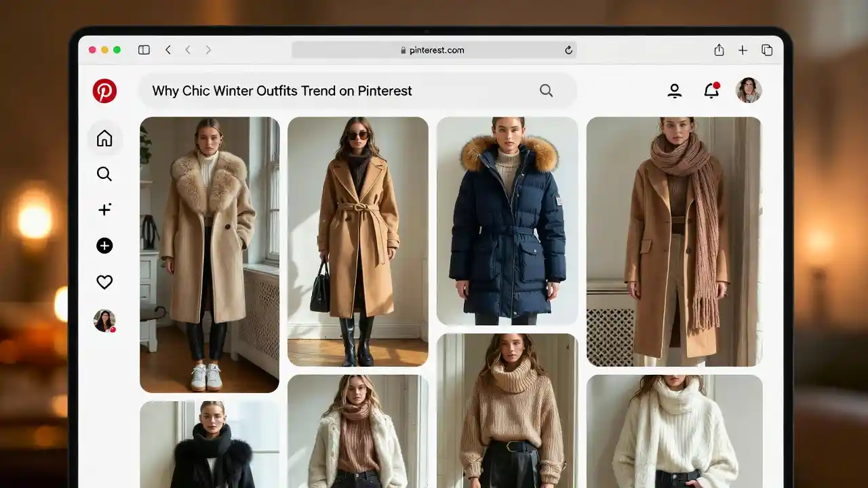The image size is (868, 488).
Task: Click the search magnifier in the search bar
Action: (546, 90)
